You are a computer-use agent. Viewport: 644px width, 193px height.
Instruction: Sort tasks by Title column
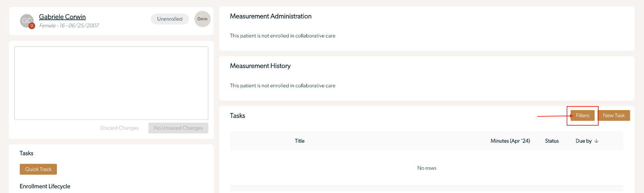[299, 141]
